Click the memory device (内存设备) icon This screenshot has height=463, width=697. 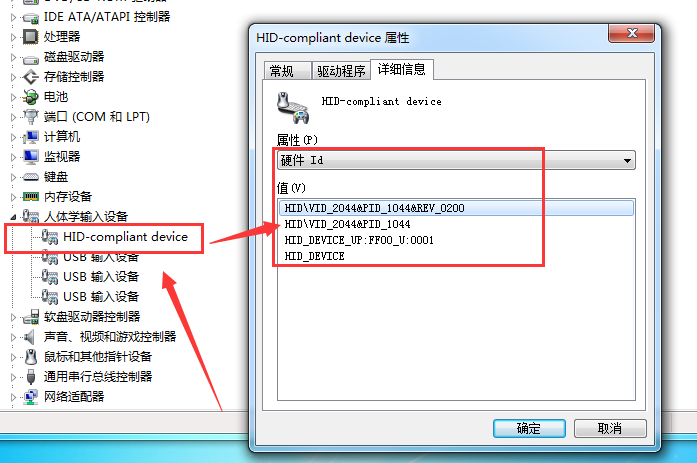click(30, 196)
